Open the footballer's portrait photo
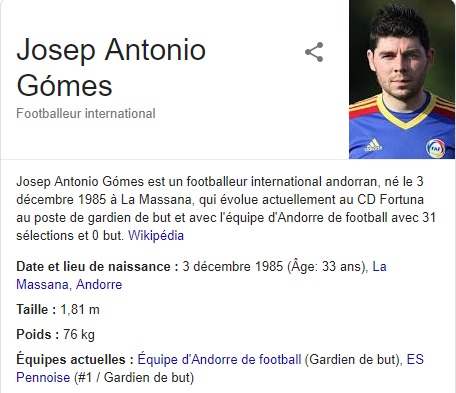The width and height of the screenshot is (456, 393). [402, 79]
